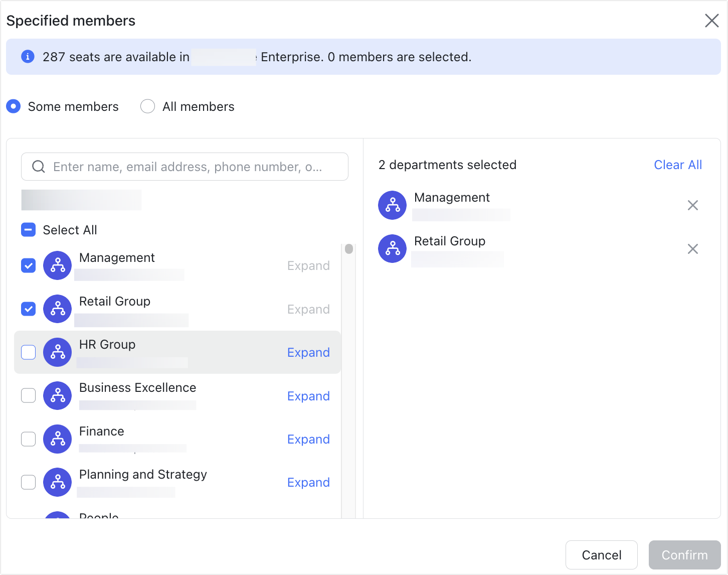This screenshot has height=575, width=728.
Task: Select the Some members radio option
Action: (x=14, y=106)
